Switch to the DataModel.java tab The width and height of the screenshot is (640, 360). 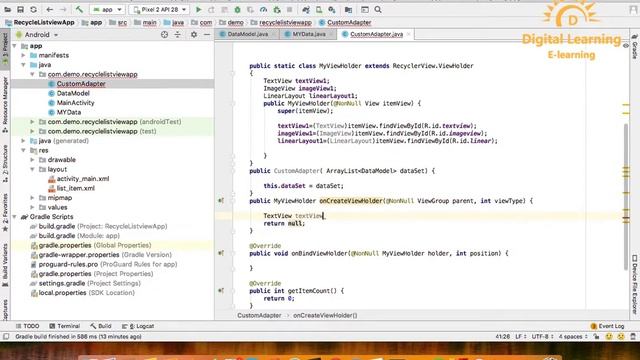click(247, 34)
